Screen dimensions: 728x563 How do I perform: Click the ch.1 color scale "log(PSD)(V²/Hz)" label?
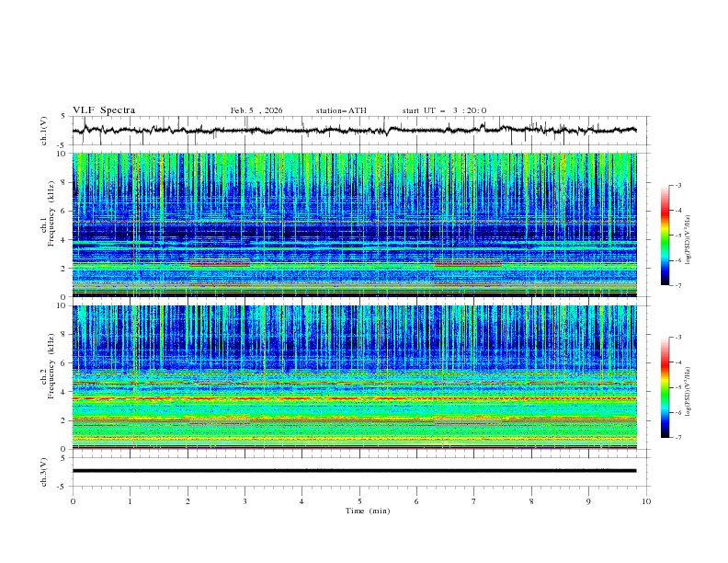click(688, 240)
